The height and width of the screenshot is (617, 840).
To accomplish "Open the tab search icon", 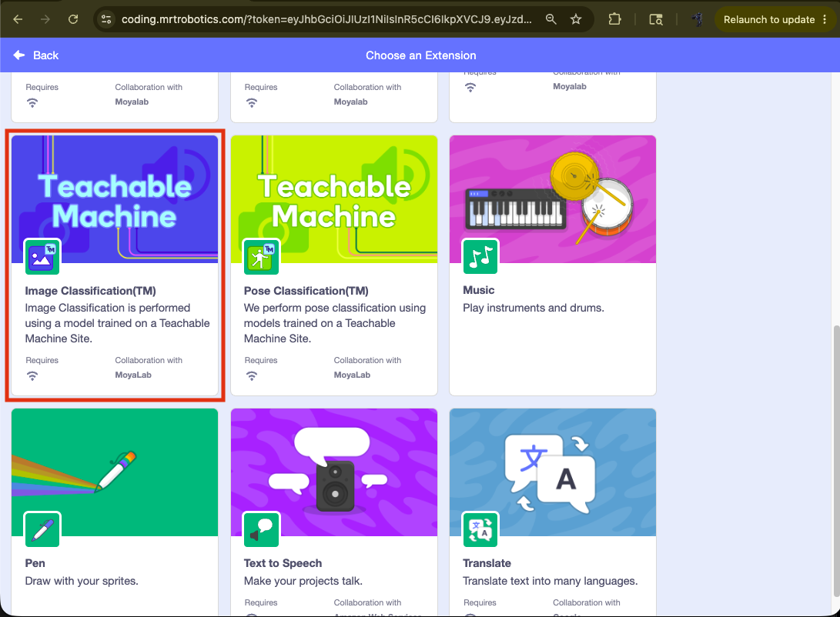I will [x=656, y=20].
